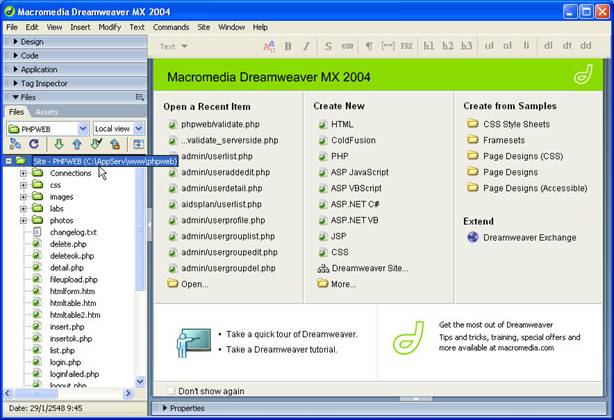614x420 pixels.
Task: Select the Files tab
Action: [16, 112]
